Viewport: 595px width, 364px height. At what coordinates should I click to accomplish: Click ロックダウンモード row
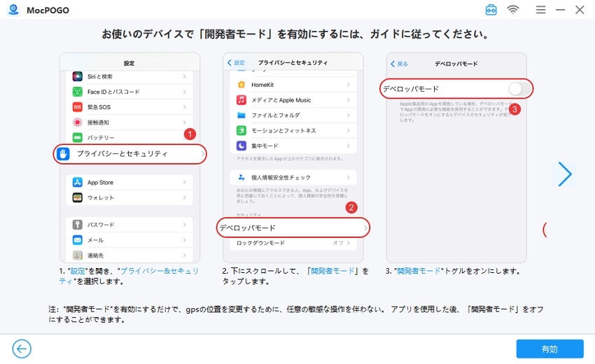point(293,243)
